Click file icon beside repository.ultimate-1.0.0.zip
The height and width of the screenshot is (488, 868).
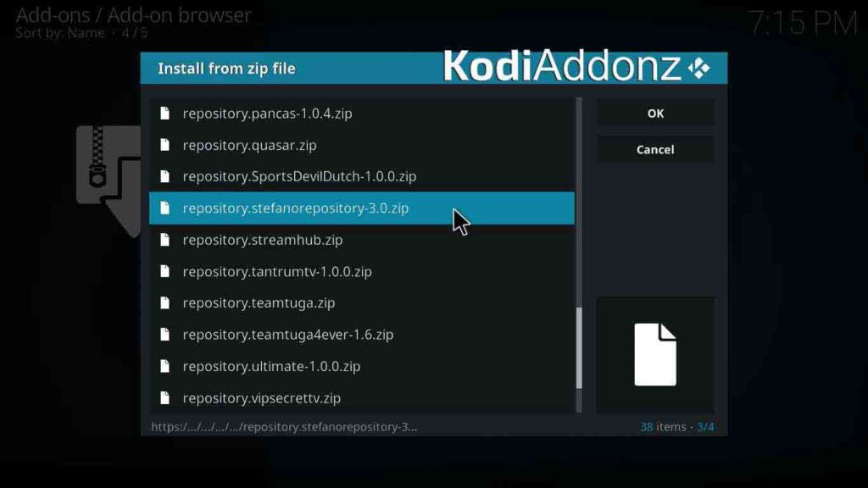click(164, 366)
